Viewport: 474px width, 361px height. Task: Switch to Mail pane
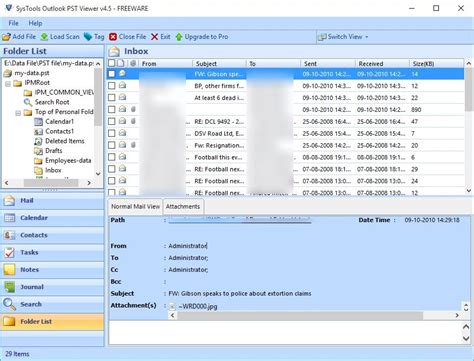52,201
